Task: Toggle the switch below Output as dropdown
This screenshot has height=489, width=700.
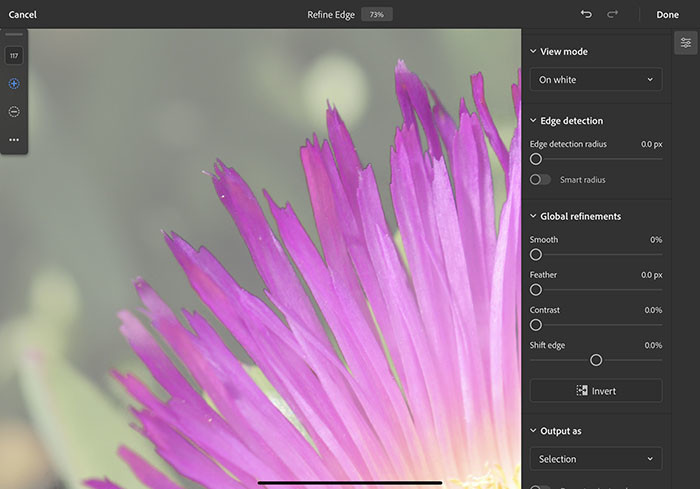Action: click(x=540, y=486)
